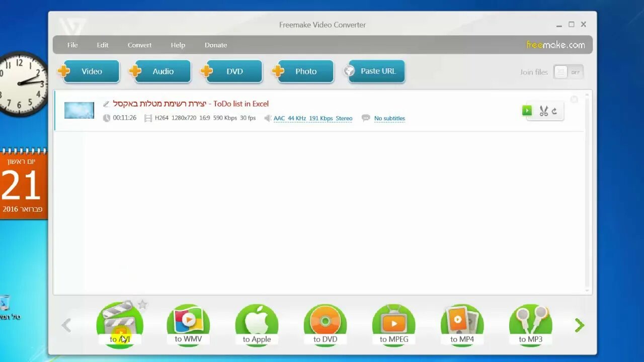Click the Photo add button
The image size is (644, 362).
pos(303,71)
